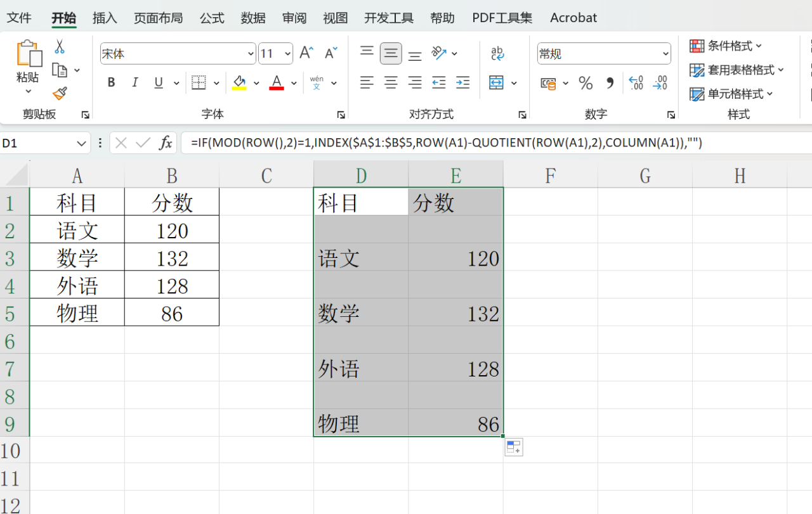This screenshot has height=514, width=812.
Task: Toggle Italic formatting
Action: [x=134, y=82]
